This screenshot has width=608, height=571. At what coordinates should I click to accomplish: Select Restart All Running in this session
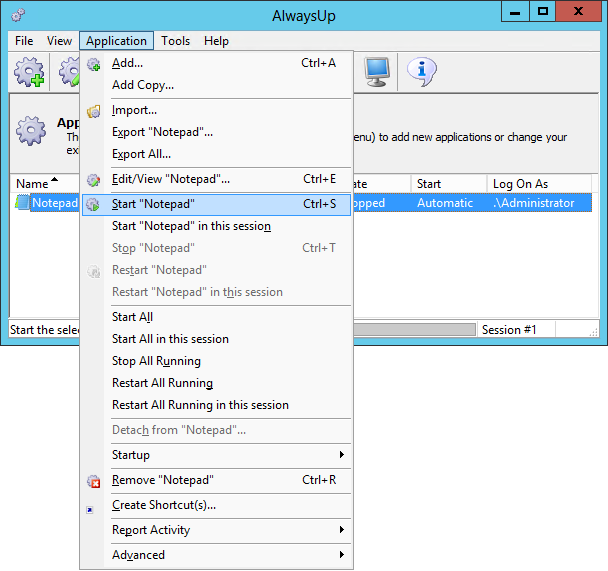(x=216, y=405)
